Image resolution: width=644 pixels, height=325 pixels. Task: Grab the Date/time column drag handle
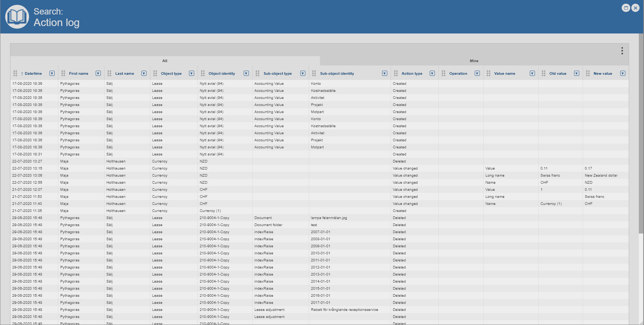point(15,73)
